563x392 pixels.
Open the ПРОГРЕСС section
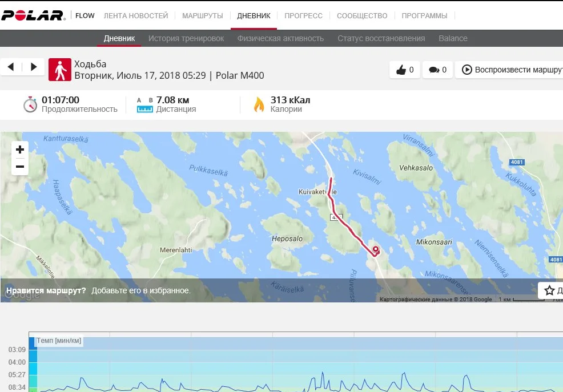point(303,16)
